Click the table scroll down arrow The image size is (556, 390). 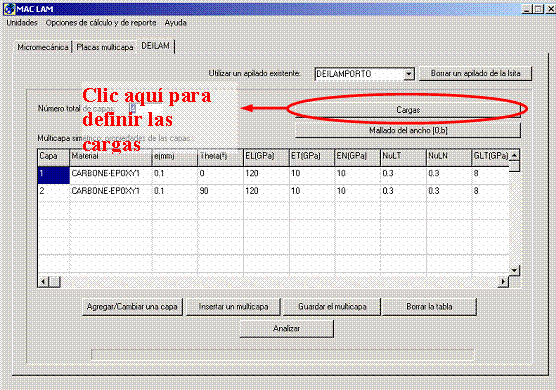514,270
